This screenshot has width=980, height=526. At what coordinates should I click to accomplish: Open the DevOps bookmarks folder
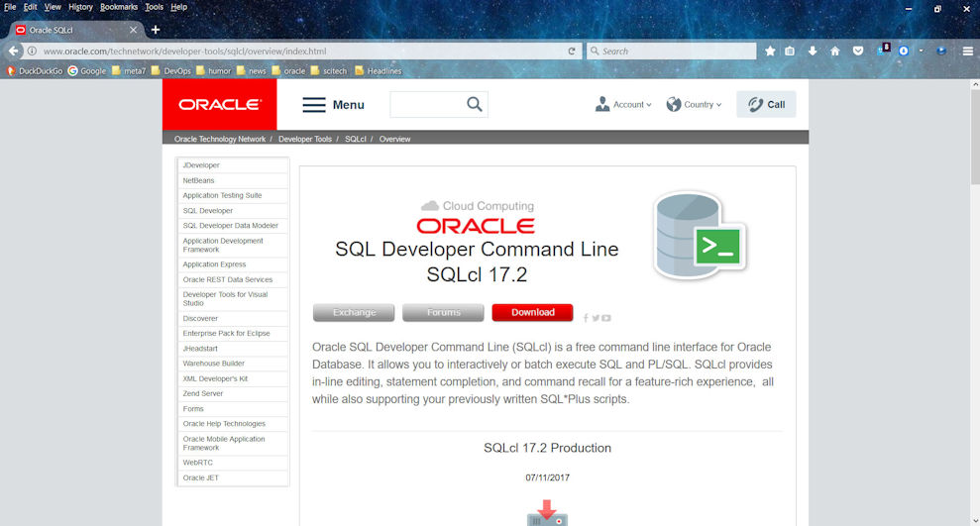pos(170,70)
